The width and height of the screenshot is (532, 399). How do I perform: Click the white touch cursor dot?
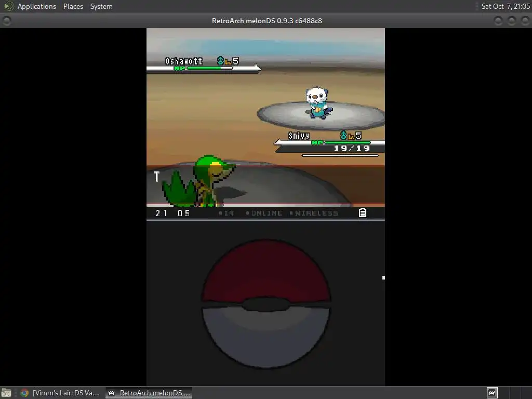[383, 277]
